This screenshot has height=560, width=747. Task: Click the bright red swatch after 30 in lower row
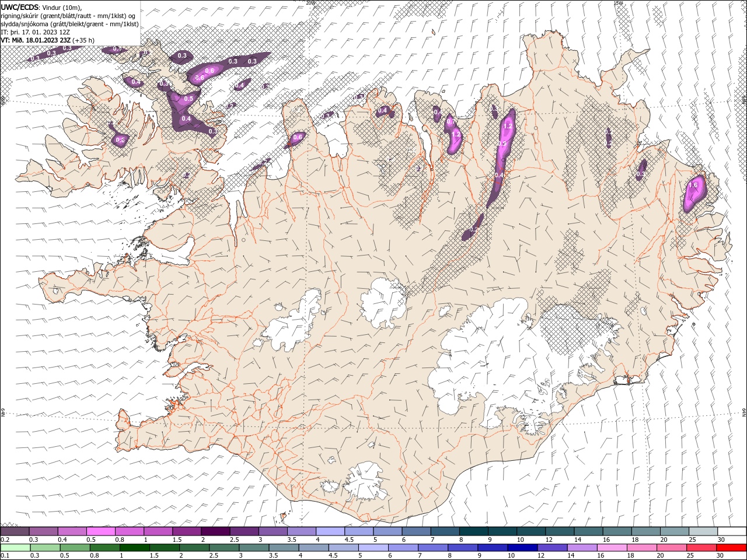click(732, 548)
